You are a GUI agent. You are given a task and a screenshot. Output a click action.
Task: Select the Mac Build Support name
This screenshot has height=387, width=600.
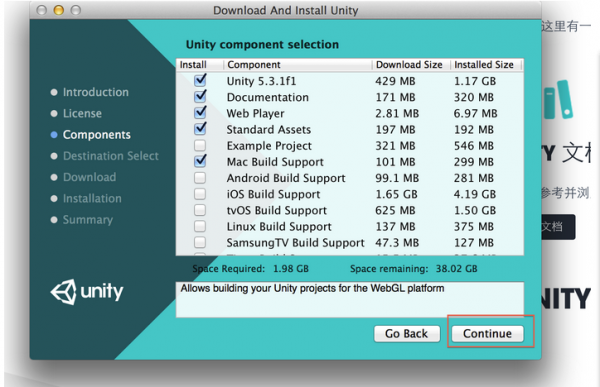click(275, 162)
